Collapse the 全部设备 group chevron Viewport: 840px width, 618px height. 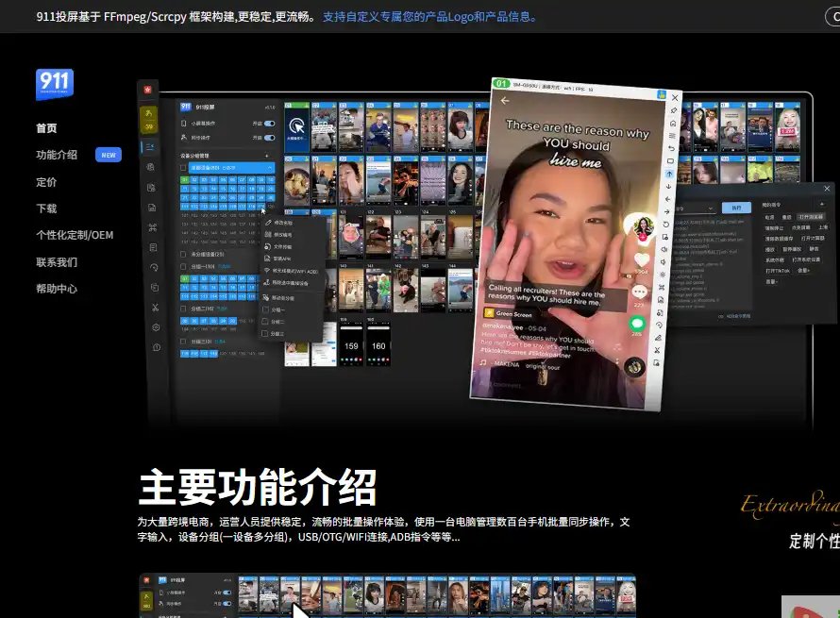click(x=270, y=168)
